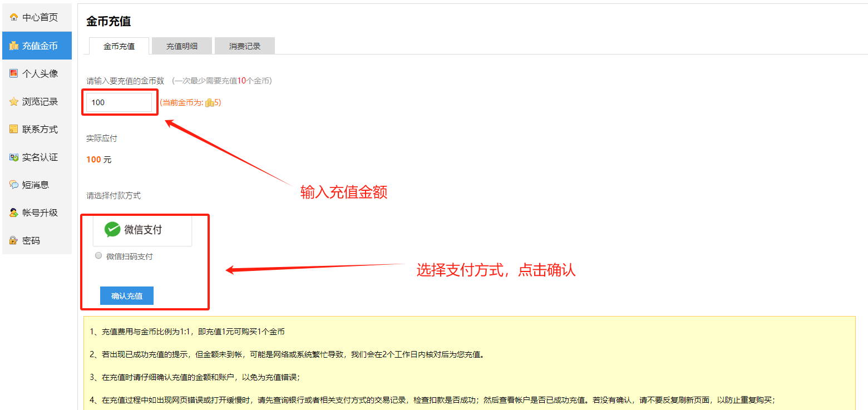Open 帐号升级 from the sidebar
This screenshot has height=410, width=868.
pyautogui.click(x=40, y=213)
